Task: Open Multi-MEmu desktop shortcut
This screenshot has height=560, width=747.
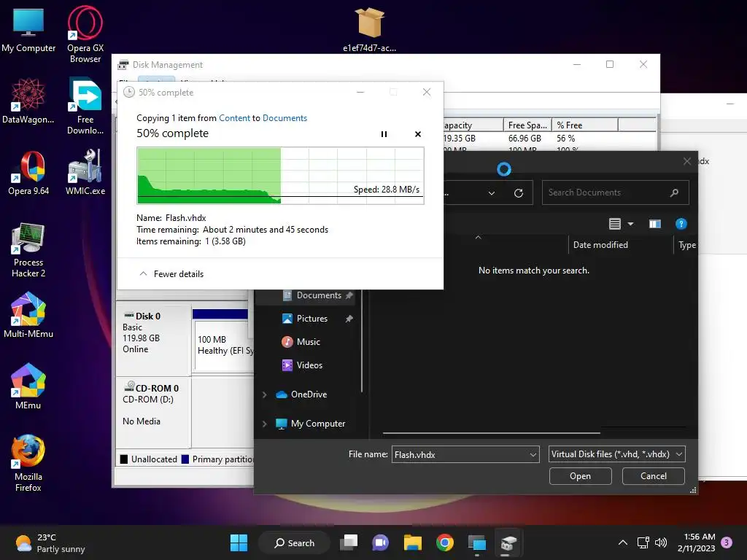Action: pyautogui.click(x=28, y=315)
